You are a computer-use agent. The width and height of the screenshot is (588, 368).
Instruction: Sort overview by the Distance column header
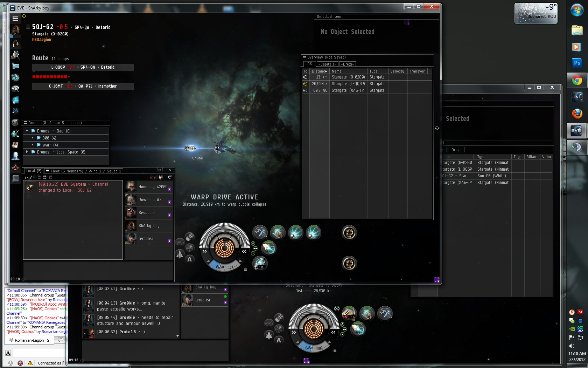coord(319,71)
